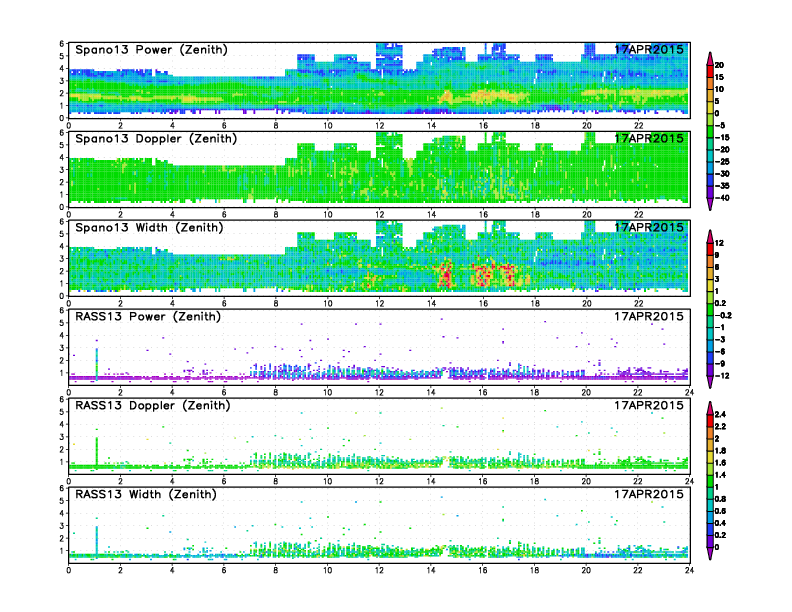Click the -35 label on the power colorbar
Viewport: 792px width, 612px height.
point(722,186)
